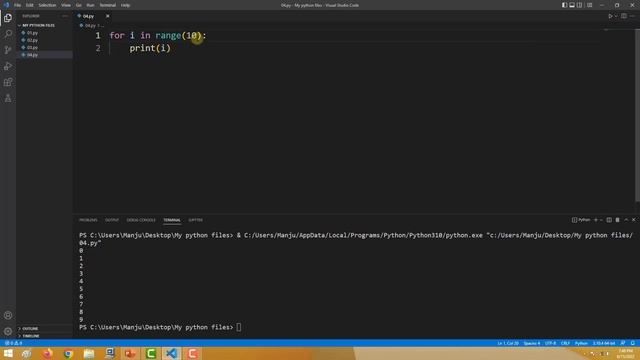Switch to the Problems panel tab

(88, 220)
